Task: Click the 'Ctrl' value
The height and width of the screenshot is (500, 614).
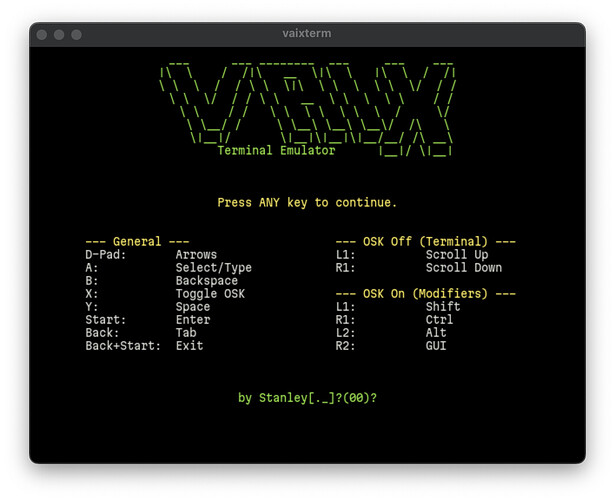Action: [439, 319]
